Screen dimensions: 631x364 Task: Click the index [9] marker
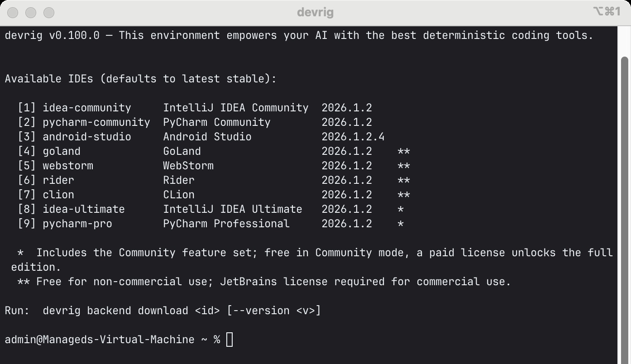tap(27, 224)
